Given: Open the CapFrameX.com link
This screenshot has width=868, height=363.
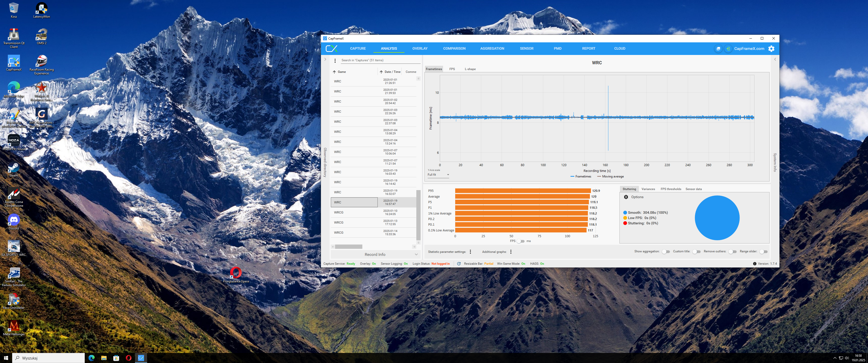Looking at the screenshot, I should click(x=749, y=48).
